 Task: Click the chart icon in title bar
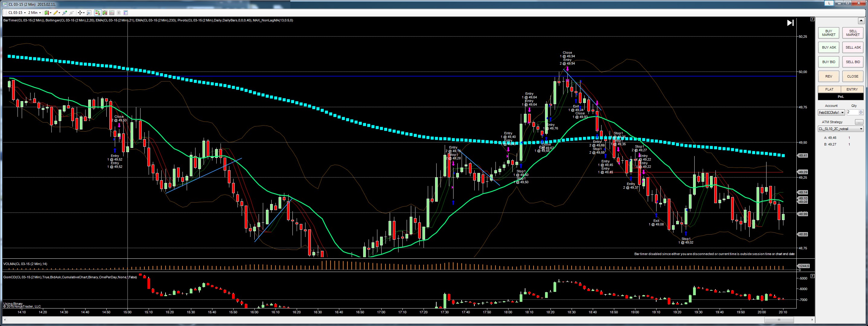click(x=4, y=5)
